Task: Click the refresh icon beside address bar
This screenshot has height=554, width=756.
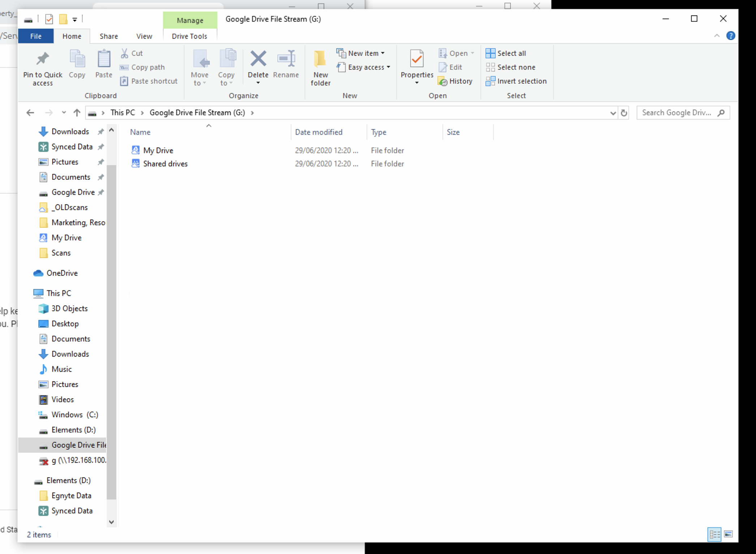Action: [624, 113]
